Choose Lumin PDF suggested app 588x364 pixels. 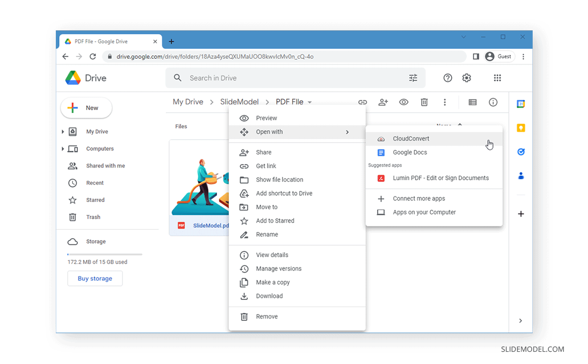point(434,178)
